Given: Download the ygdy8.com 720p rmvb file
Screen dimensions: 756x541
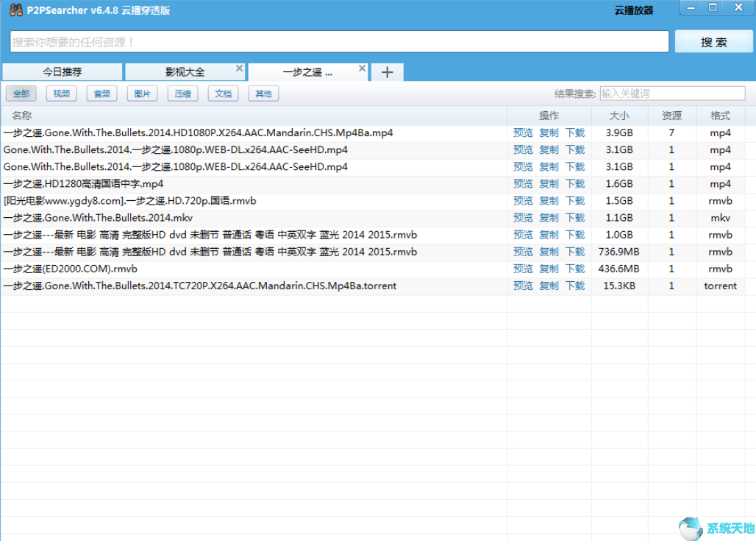Looking at the screenshot, I should [575, 201].
